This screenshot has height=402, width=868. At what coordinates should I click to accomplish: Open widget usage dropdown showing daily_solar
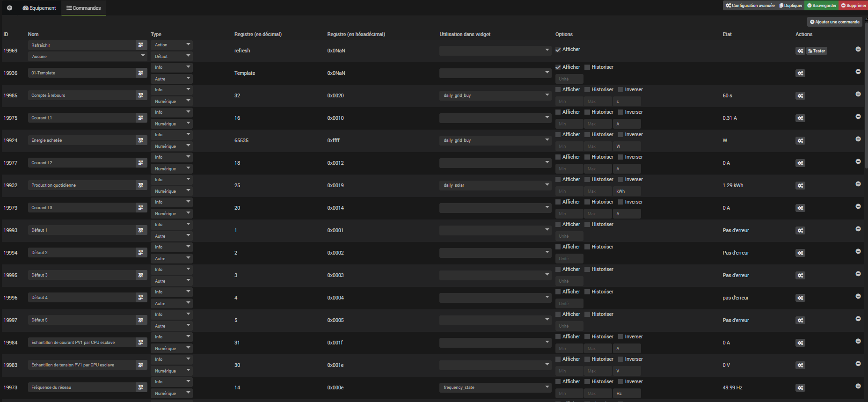(495, 185)
